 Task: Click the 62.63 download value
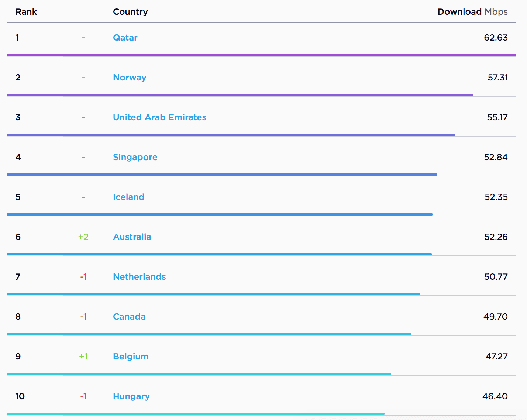point(496,38)
